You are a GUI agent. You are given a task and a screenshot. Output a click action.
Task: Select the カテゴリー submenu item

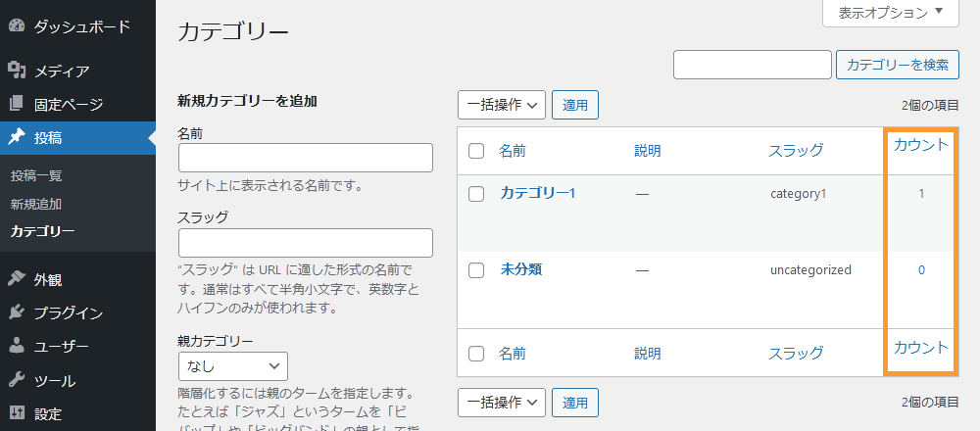pyautogui.click(x=42, y=232)
